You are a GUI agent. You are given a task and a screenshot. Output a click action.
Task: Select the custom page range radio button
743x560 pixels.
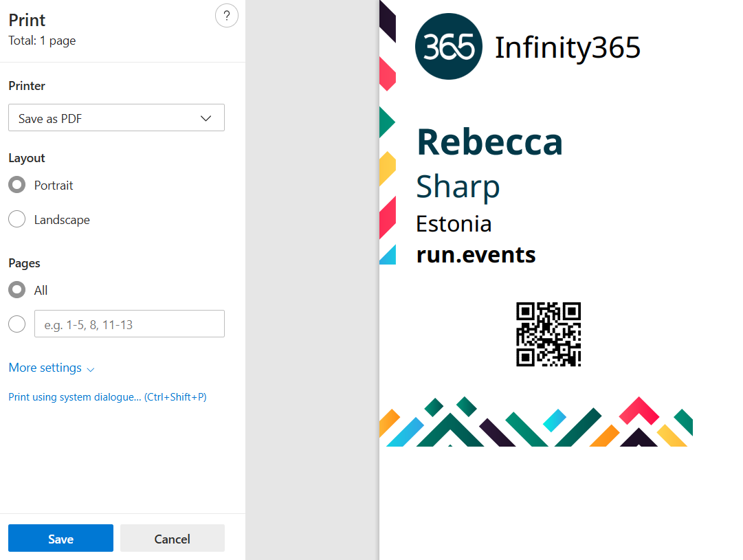tap(17, 324)
